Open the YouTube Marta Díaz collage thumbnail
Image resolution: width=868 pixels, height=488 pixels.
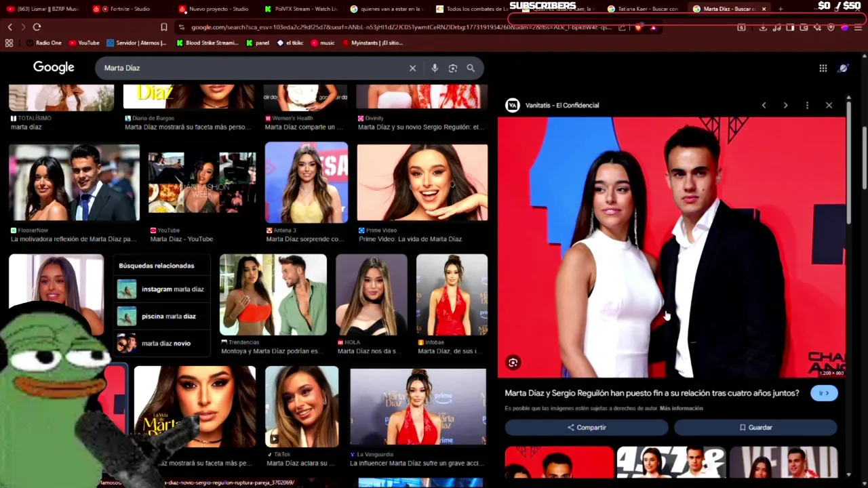click(202, 183)
